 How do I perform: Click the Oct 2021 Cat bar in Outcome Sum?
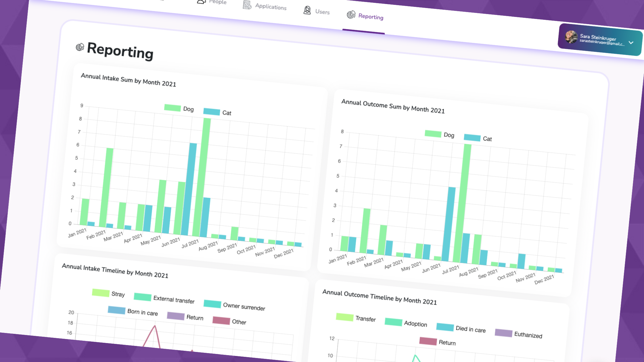[x=521, y=261]
